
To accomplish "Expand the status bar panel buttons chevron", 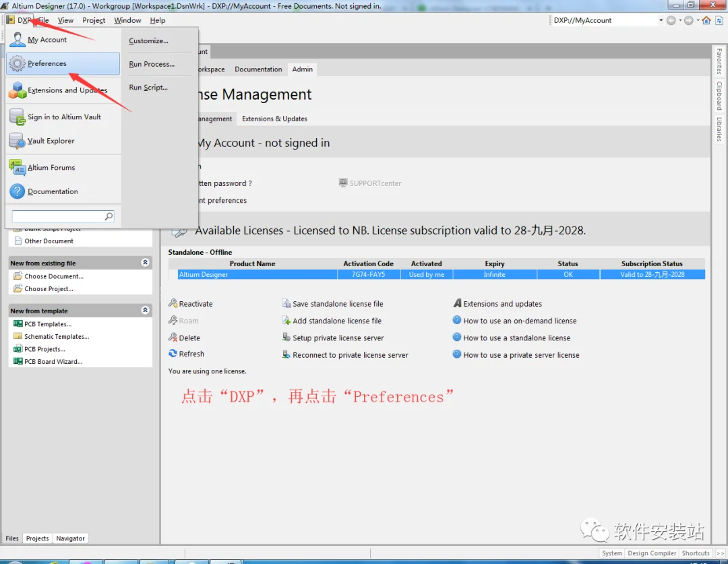I will [720, 553].
